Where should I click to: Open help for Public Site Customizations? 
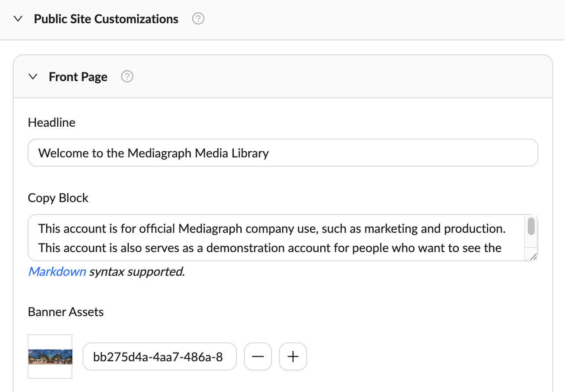coord(198,19)
